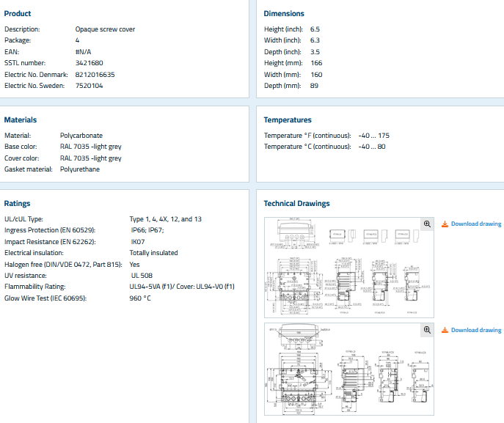This screenshot has height=423, width=504.
Task: Select the 'Opaque screw cover' description text
Action: (105, 29)
